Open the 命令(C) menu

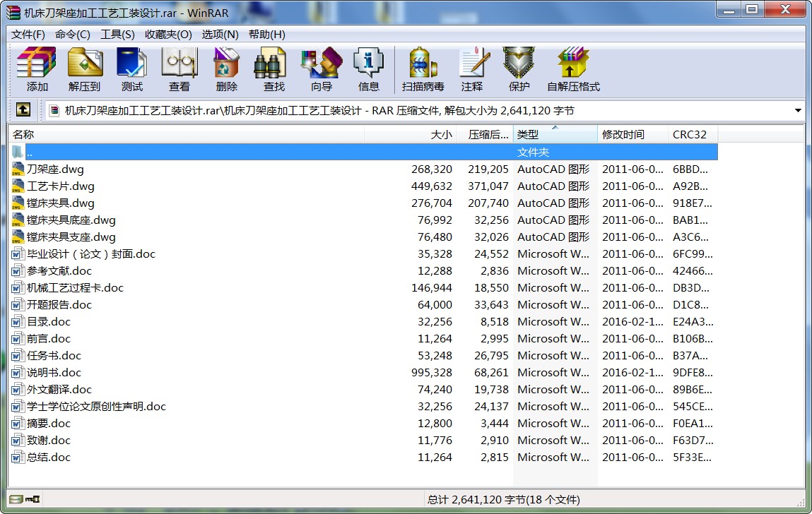[73, 35]
